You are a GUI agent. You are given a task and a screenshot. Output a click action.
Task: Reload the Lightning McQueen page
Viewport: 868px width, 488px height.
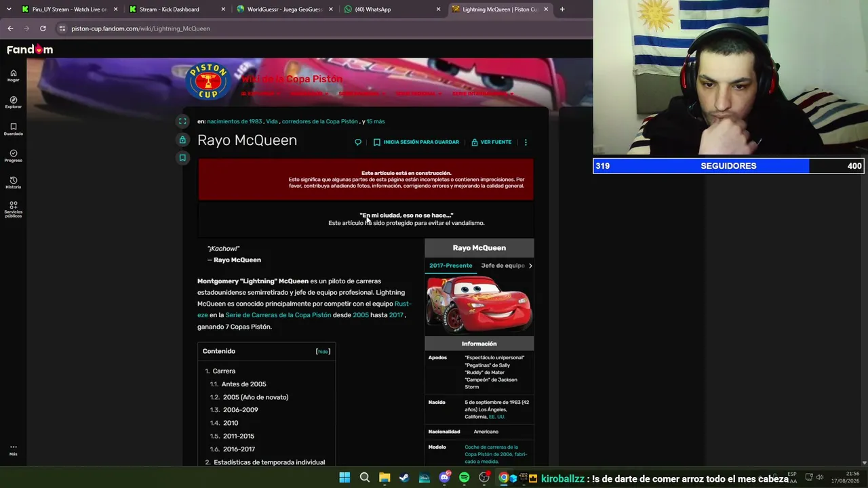pyautogui.click(x=43, y=28)
